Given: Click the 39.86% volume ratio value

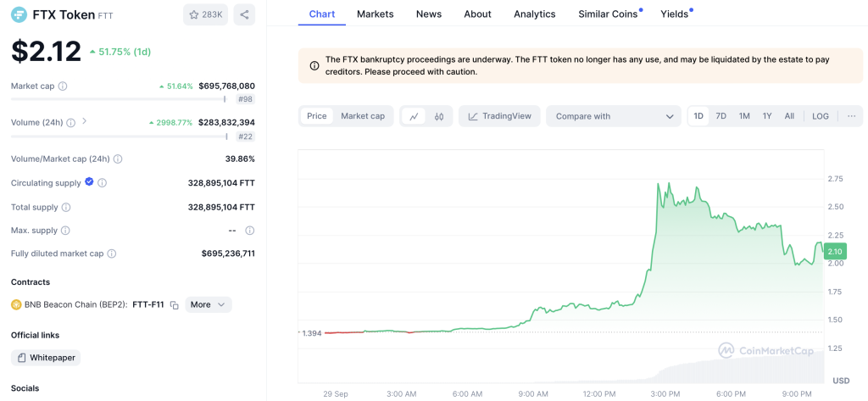Looking at the screenshot, I should click(x=241, y=159).
